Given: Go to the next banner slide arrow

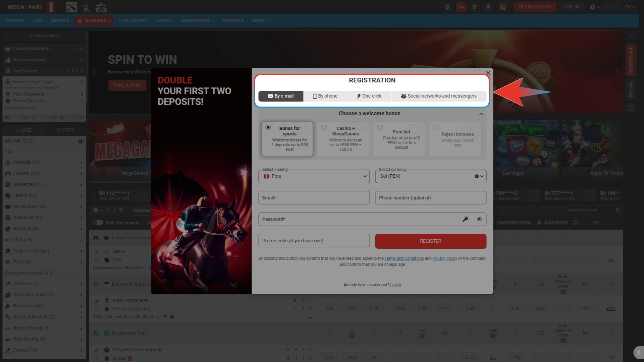Looking at the screenshot, I should [x=617, y=72].
